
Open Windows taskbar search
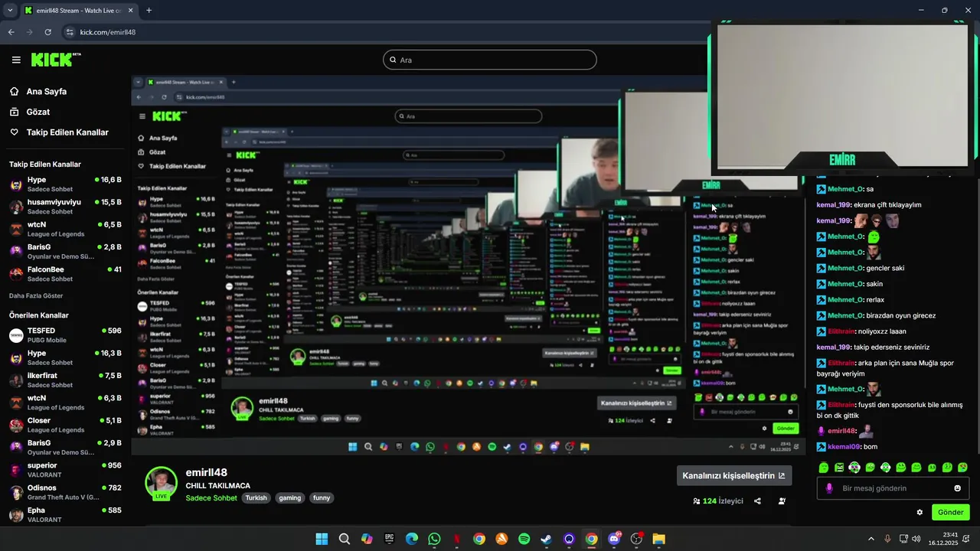pos(345,539)
